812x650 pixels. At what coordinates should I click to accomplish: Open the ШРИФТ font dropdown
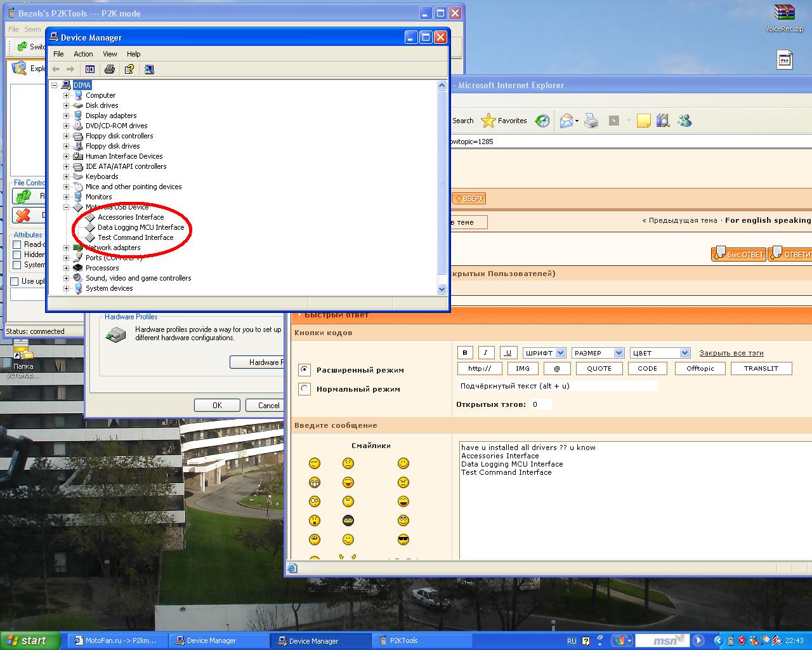pyautogui.click(x=544, y=353)
